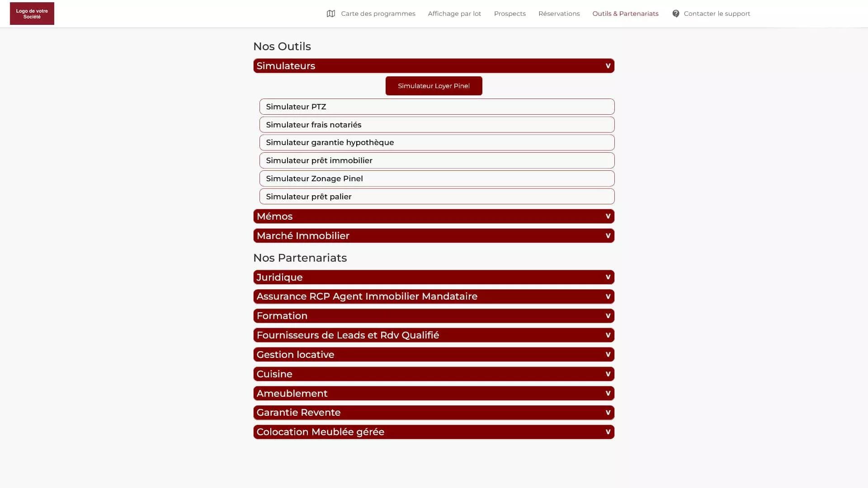The height and width of the screenshot is (488, 868).
Task: Expand the Mémos section
Action: pos(434,216)
